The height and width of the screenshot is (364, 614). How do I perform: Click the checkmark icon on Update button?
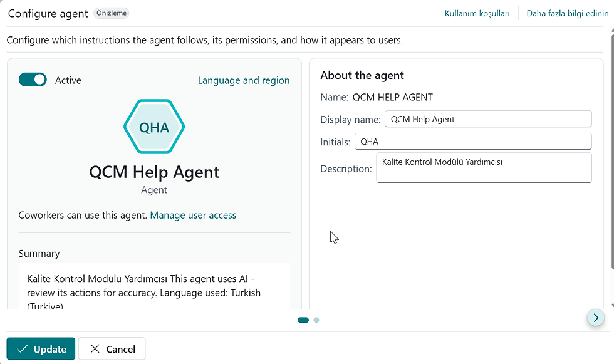[x=23, y=348]
